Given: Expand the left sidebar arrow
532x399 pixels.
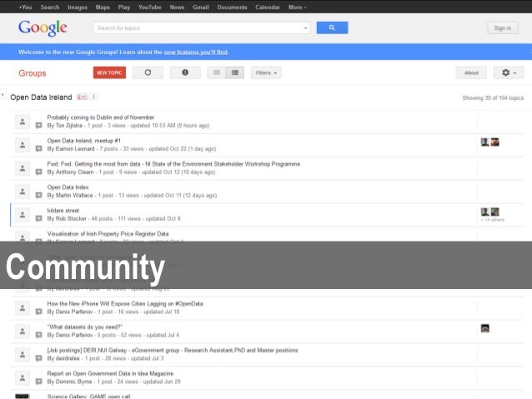Looking at the screenshot, I should (x=3, y=95).
